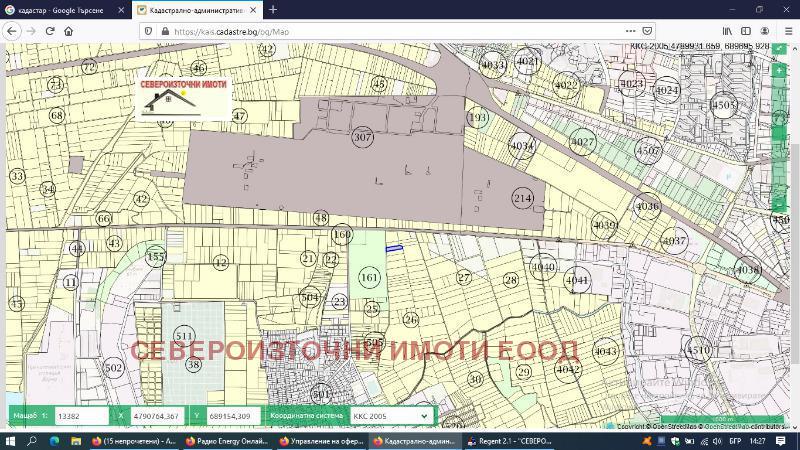Click the X coordinate input field
This screenshot has width=800, height=450.
tap(156, 416)
